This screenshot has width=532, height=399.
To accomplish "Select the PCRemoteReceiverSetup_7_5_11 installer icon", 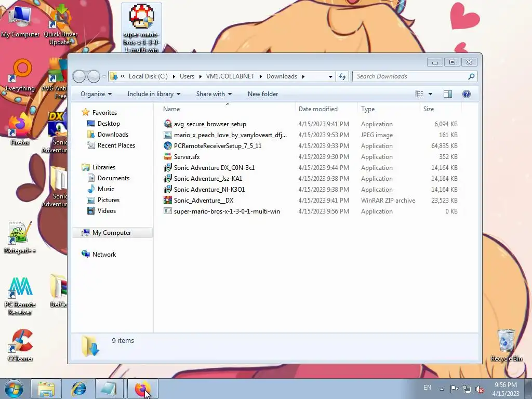I will pyautogui.click(x=168, y=145).
